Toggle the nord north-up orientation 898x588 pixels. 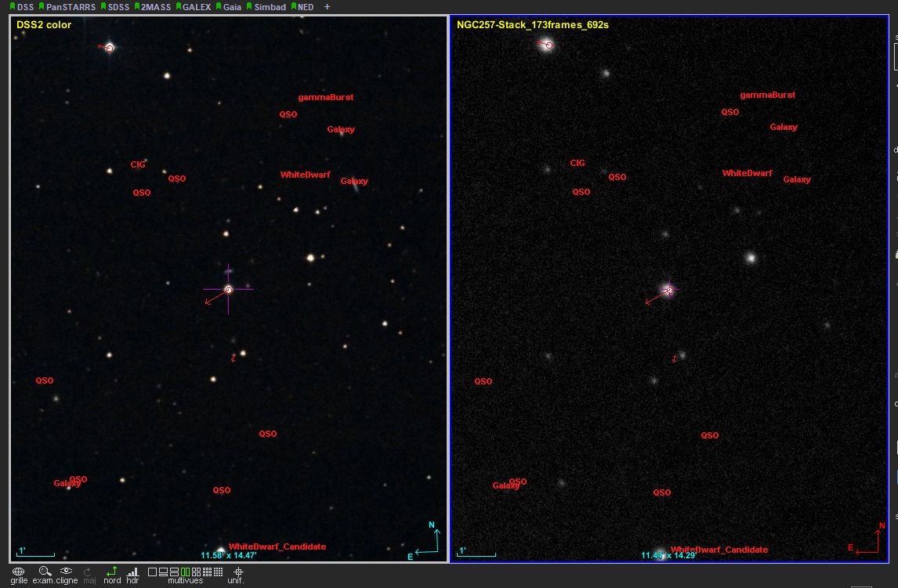tap(112, 572)
